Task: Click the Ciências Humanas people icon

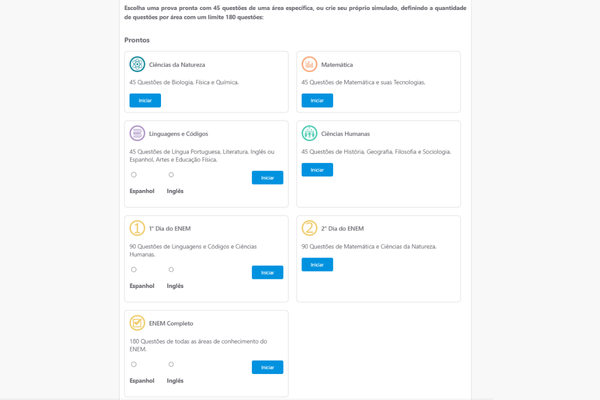Action: click(x=309, y=133)
